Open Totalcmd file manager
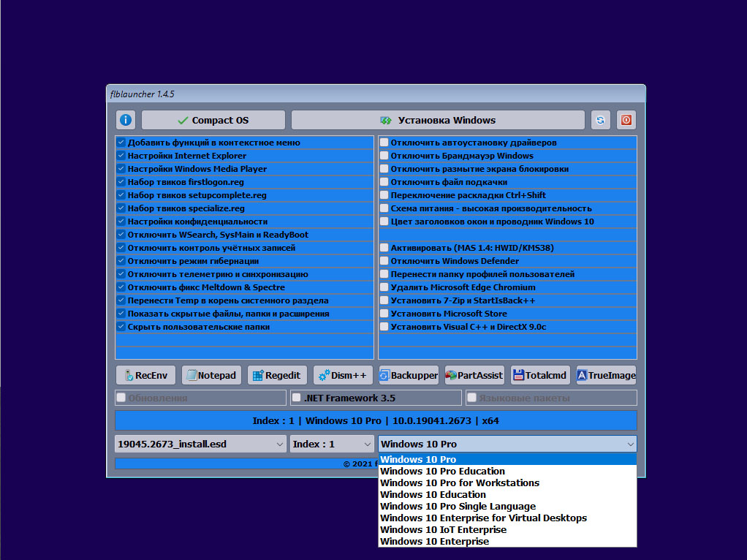Viewport: 747px width, 560px height. tap(540, 375)
